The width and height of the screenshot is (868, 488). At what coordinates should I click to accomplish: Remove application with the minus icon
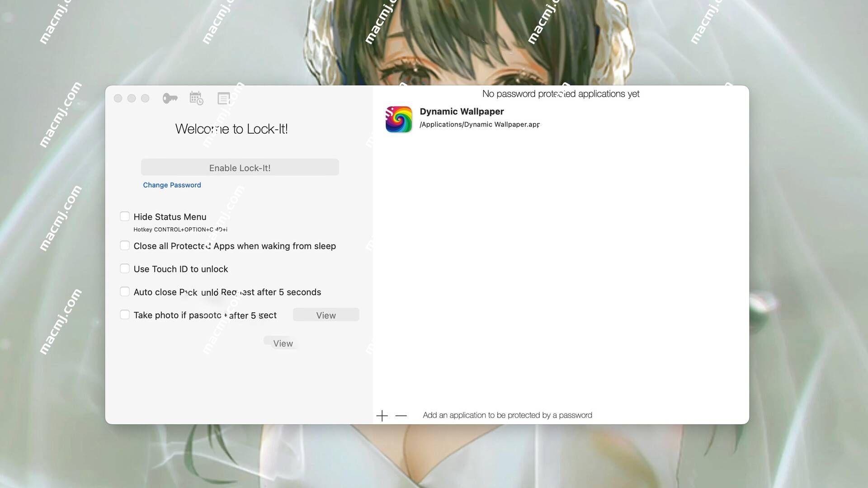(401, 416)
